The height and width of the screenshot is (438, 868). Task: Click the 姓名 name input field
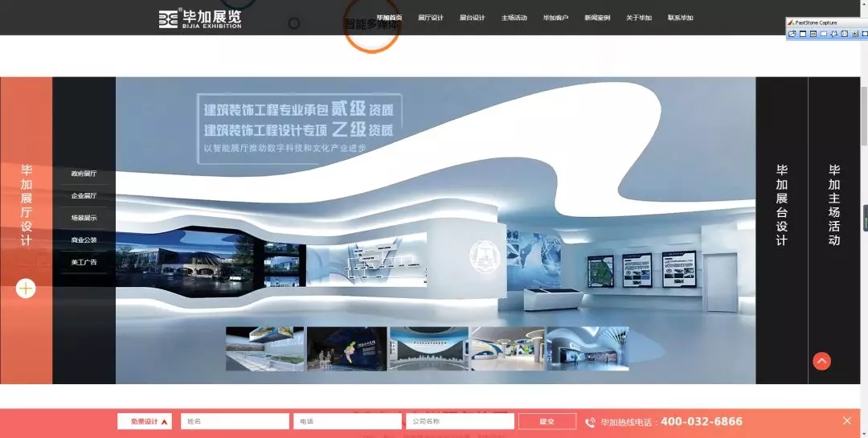tap(234, 421)
